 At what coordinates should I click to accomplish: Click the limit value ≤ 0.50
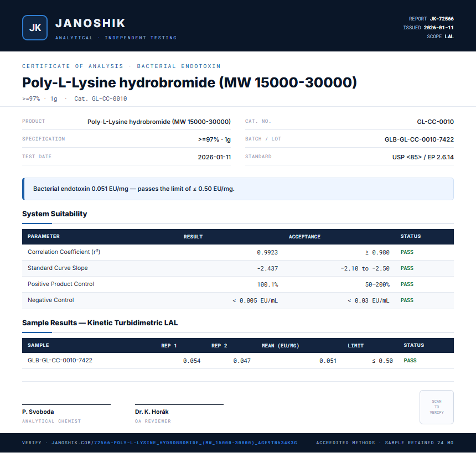pos(382,361)
